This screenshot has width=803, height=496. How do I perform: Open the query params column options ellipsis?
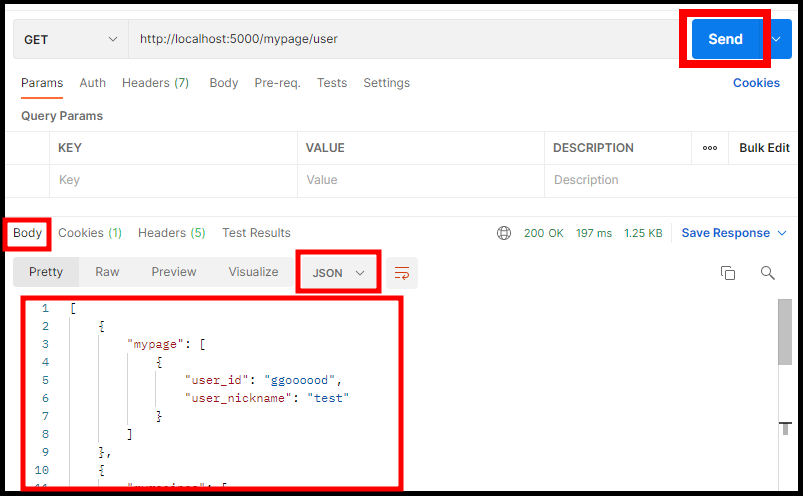[710, 148]
